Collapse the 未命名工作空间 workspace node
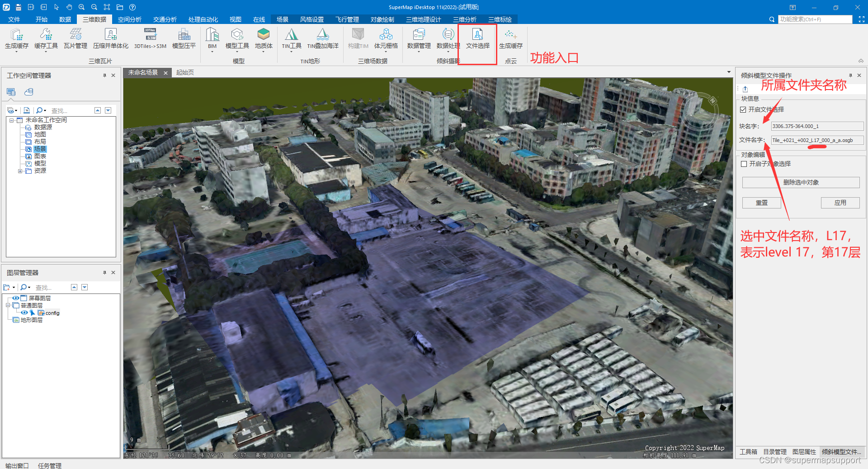Screen dimensions: 868x469 11,120
